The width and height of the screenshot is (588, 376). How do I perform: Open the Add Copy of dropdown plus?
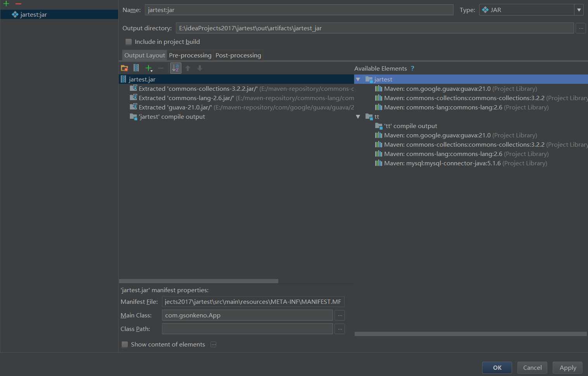point(149,68)
